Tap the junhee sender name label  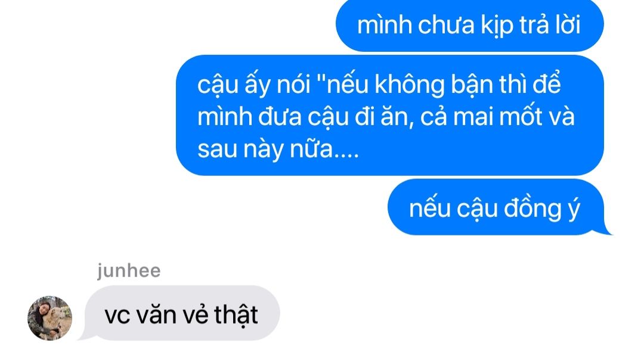pyautogui.click(x=129, y=271)
